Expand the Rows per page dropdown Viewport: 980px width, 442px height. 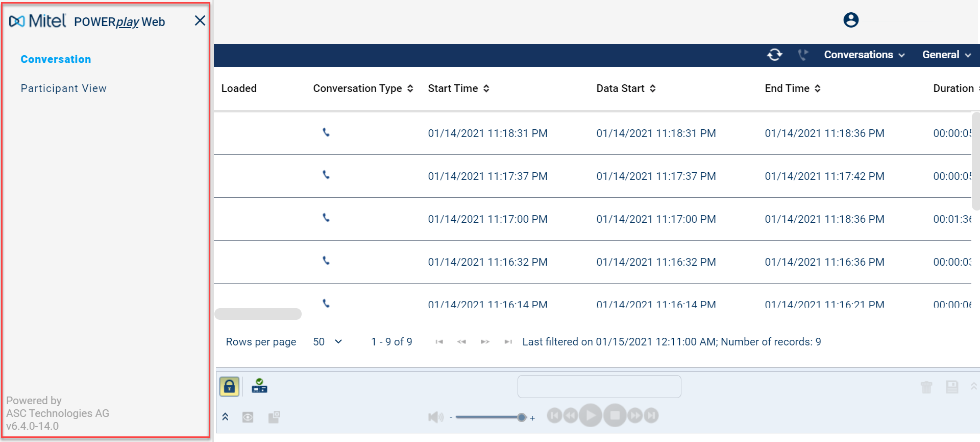coord(327,342)
